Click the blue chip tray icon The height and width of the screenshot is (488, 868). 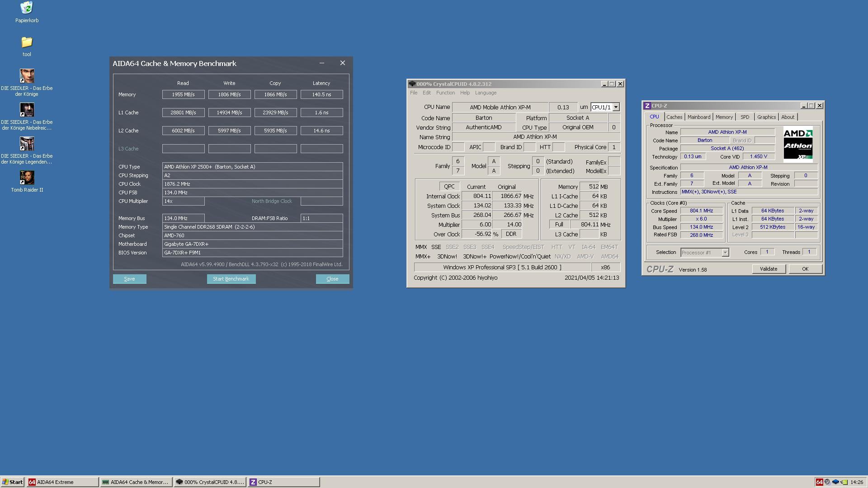tap(835, 482)
